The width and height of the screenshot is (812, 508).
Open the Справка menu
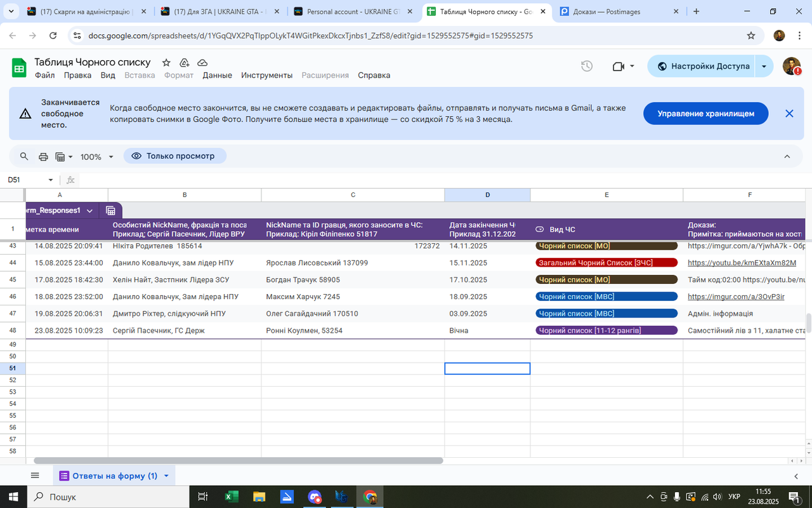(374, 75)
